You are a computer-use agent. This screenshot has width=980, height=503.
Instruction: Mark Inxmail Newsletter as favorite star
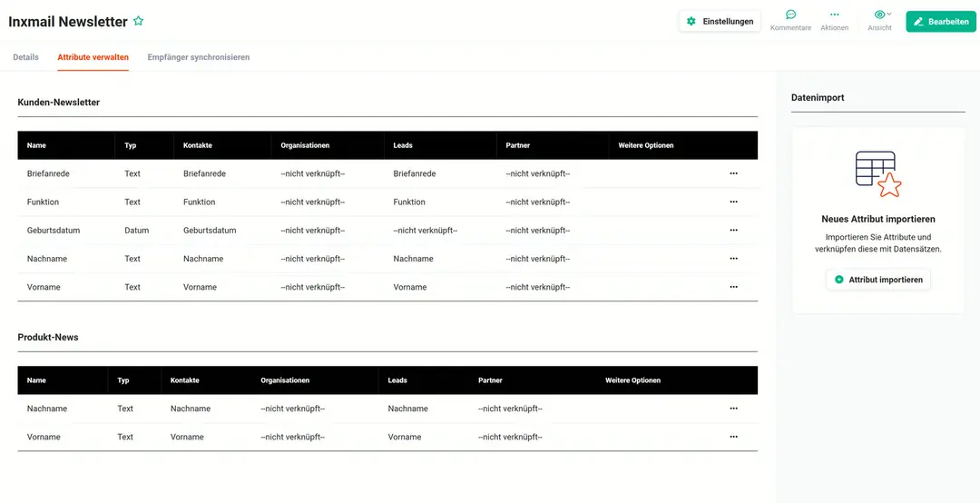click(138, 21)
